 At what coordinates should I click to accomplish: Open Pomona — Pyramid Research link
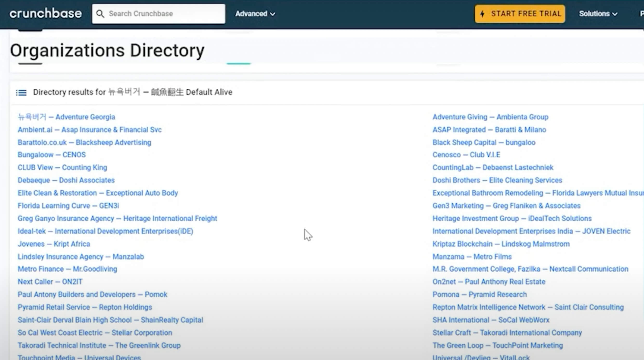480,295
